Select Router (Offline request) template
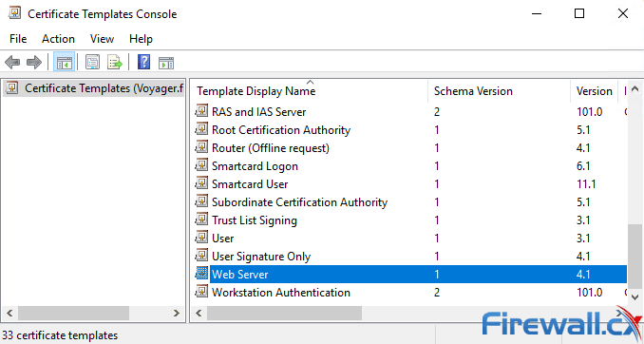Viewport: 644px width, 344px height. coord(271,148)
